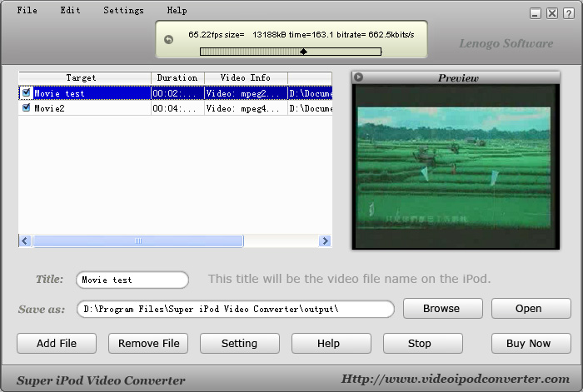Click the round arrow icon in status display
Image resolution: width=583 pixels, height=392 pixels.
[x=169, y=39]
